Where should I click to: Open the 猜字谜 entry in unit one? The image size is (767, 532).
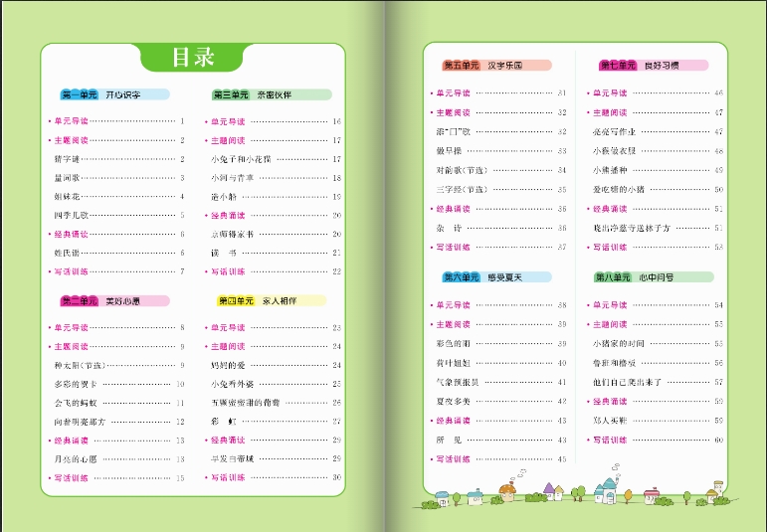coord(66,159)
